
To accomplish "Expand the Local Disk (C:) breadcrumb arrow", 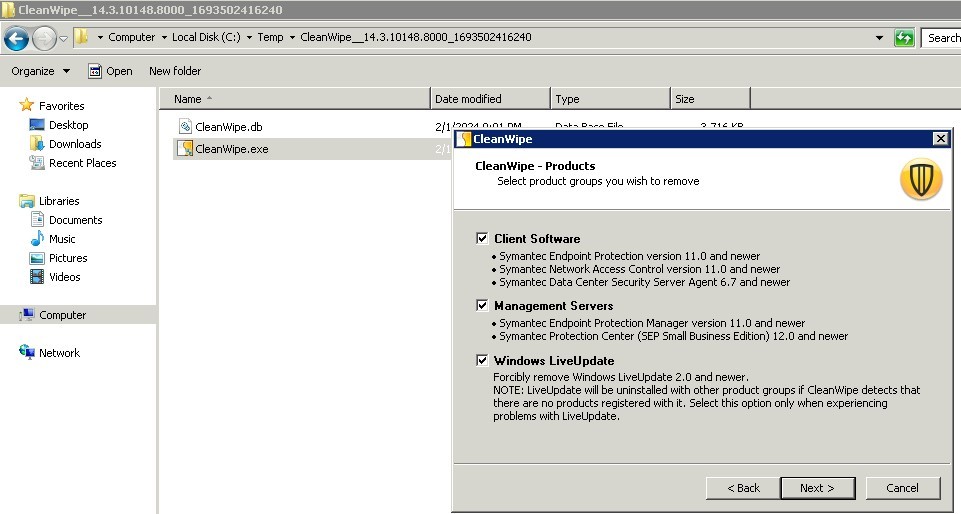I will click(x=250, y=38).
